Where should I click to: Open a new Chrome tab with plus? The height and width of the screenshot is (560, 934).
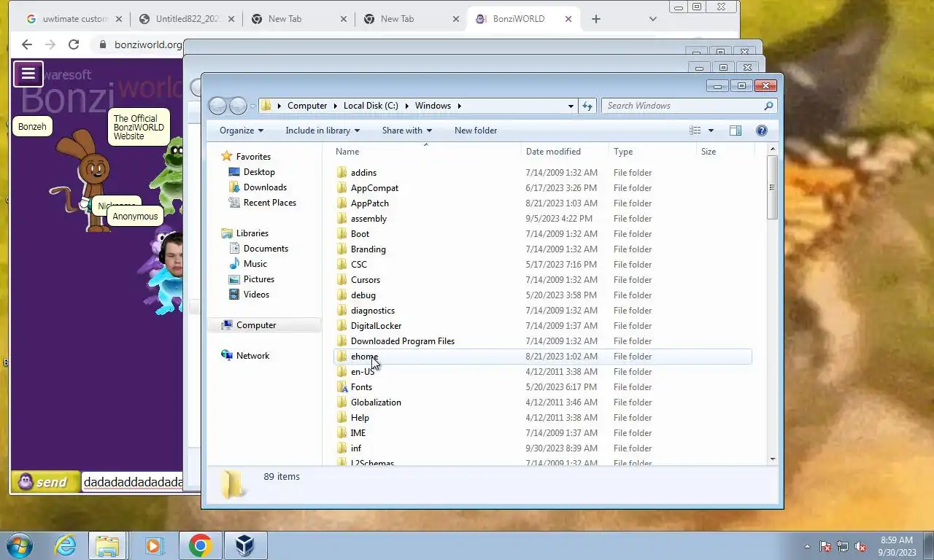(x=595, y=19)
